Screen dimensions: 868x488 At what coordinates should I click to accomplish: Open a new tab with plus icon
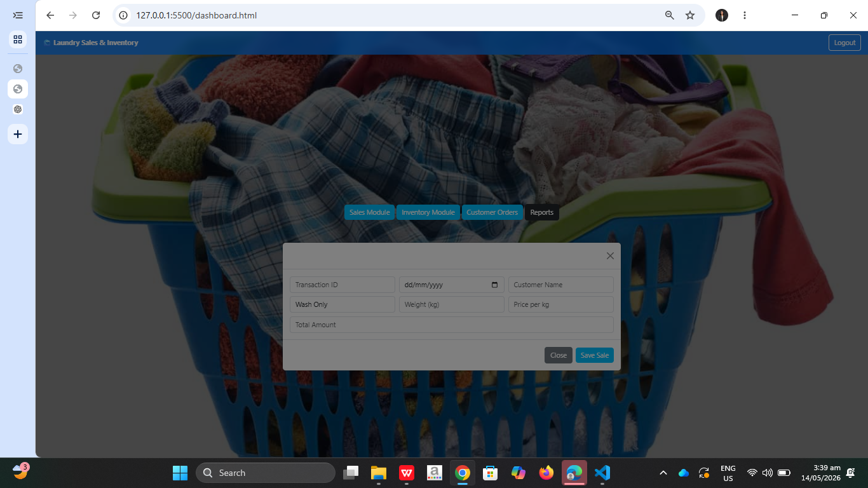tap(18, 134)
